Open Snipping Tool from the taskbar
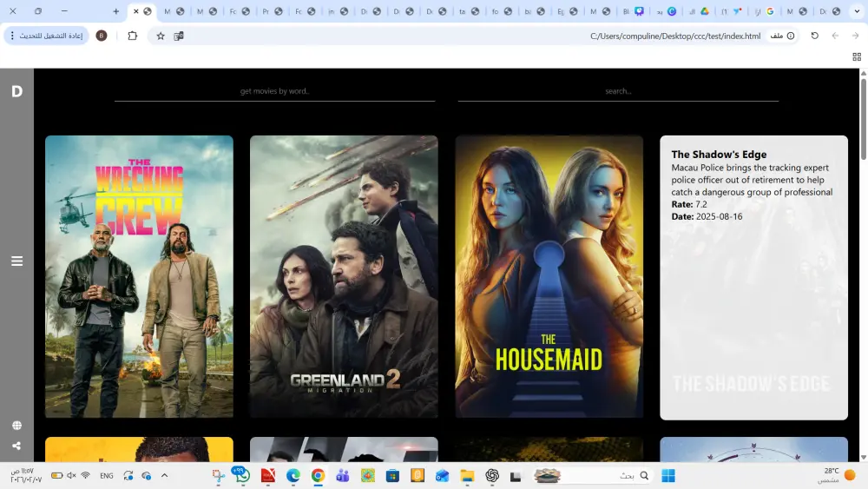 218,476
